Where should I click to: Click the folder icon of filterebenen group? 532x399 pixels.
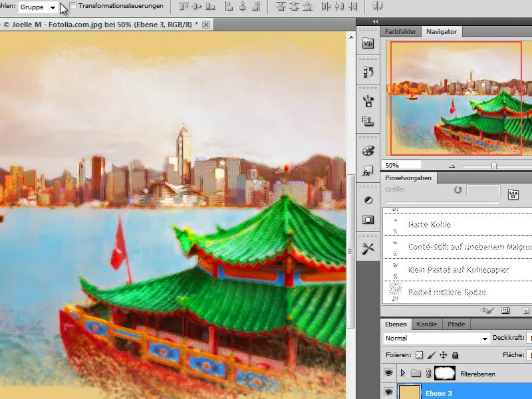coord(416,374)
